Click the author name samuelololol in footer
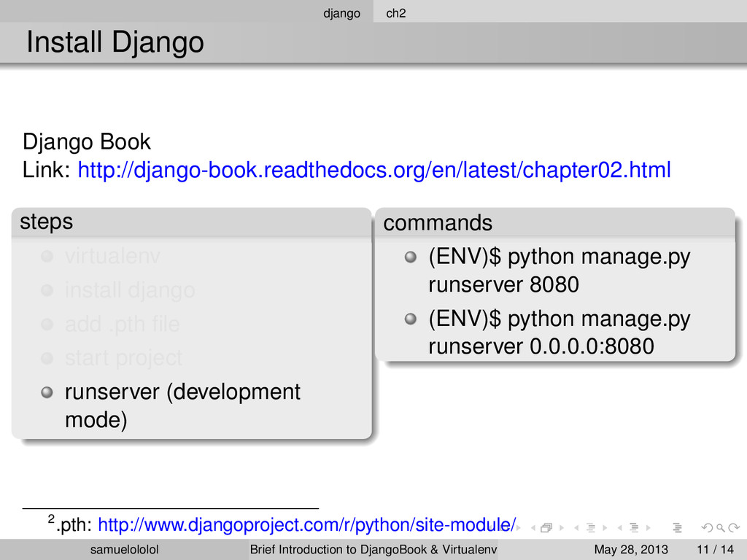The image size is (747, 560). click(124, 550)
